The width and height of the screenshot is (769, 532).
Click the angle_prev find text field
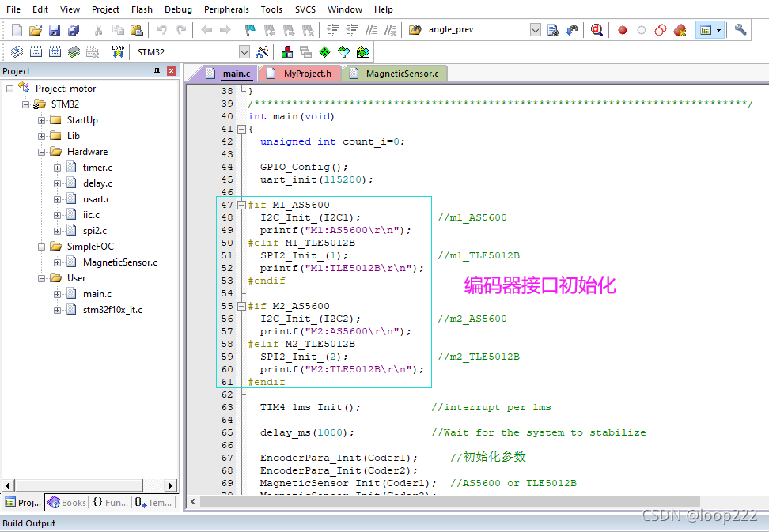coord(477,30)
